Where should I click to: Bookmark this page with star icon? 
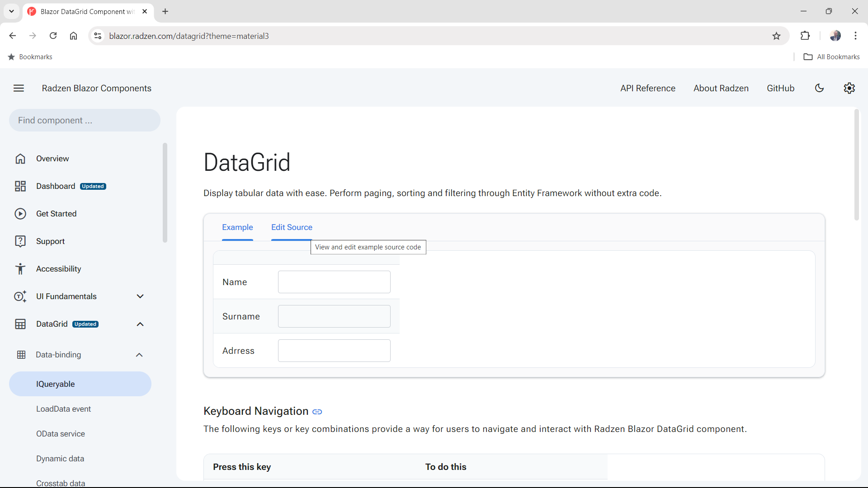[x=776, y=36]
